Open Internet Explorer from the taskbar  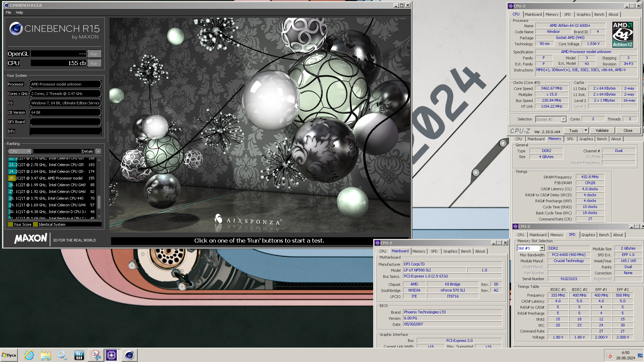[x=29, y=355]
